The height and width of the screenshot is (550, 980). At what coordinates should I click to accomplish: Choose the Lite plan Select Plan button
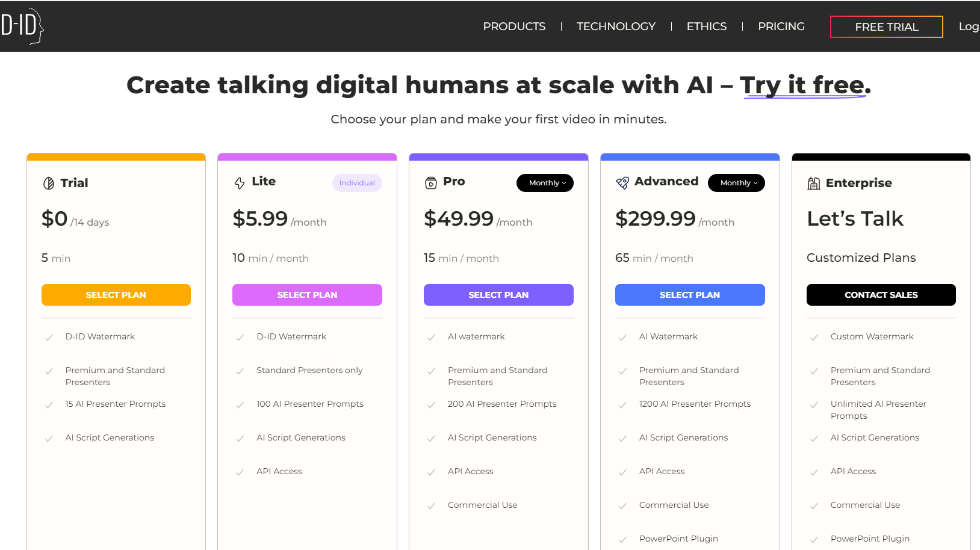coord(307,295)
